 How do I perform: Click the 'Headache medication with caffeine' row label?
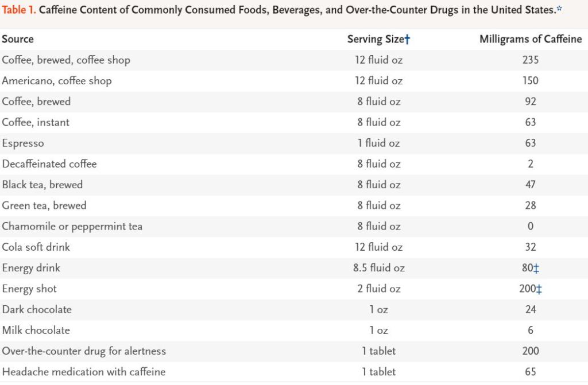pos(84,372)
